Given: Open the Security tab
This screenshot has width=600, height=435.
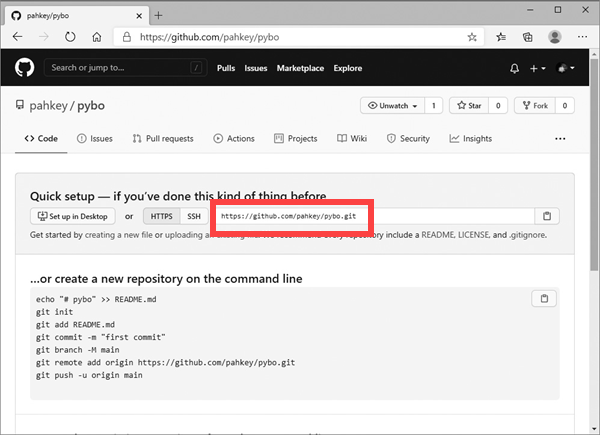Looking at the screenshot, I should (408, 138).
